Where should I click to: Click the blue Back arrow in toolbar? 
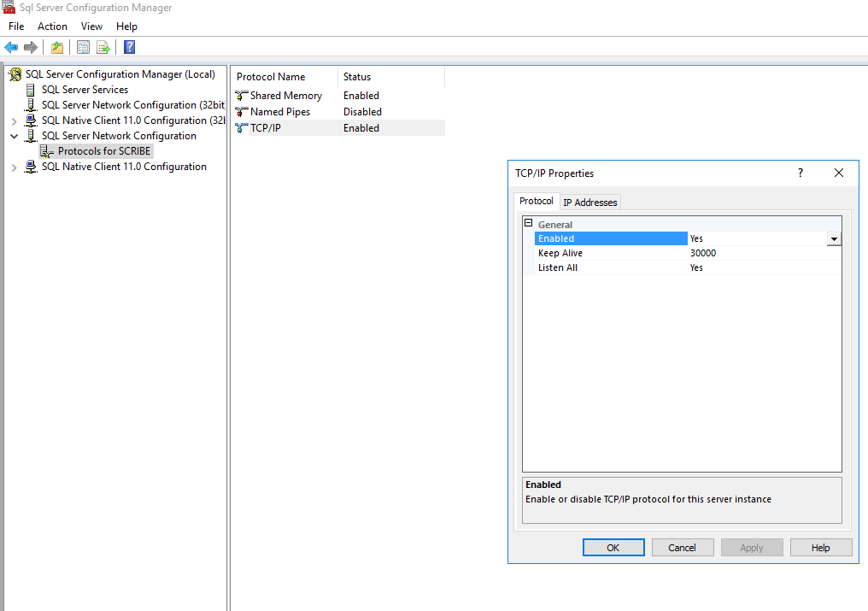coord(11,47)
